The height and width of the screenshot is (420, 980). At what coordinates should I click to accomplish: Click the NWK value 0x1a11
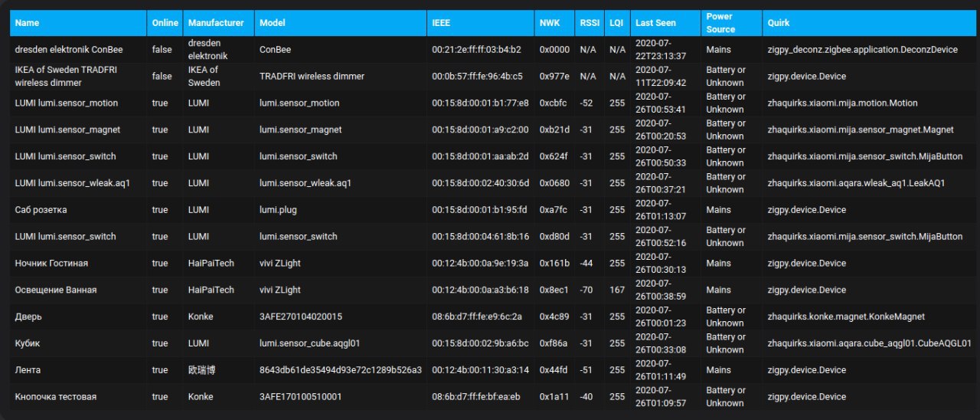pos(554,397)
